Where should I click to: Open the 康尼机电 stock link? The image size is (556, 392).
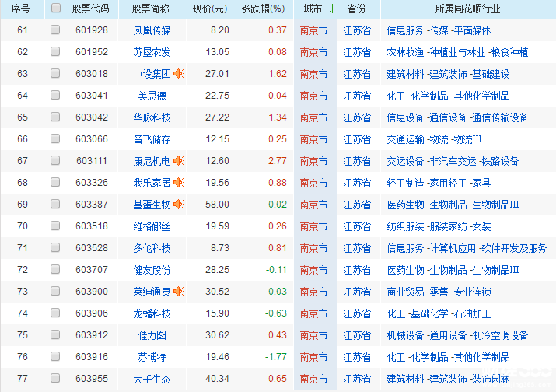click(152, 161)
